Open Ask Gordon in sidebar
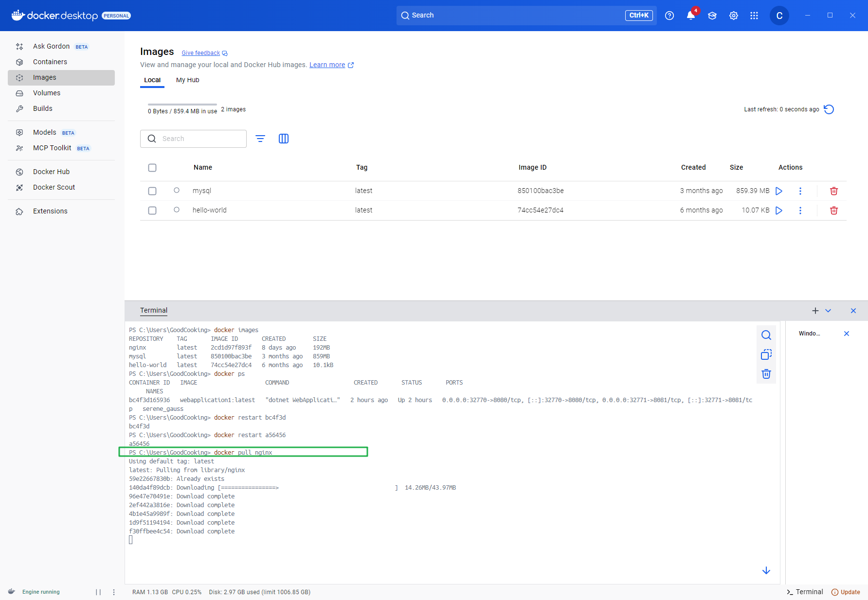 tap(61, 46)
